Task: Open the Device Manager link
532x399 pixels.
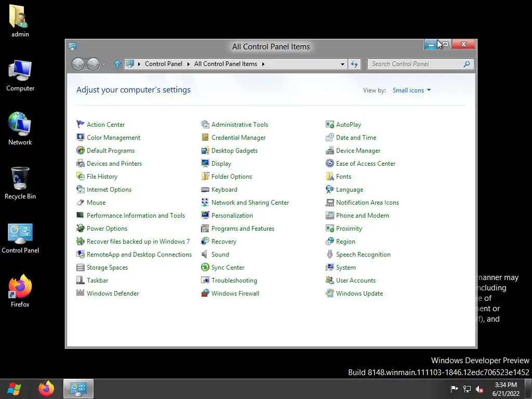Action: [358, 150]
